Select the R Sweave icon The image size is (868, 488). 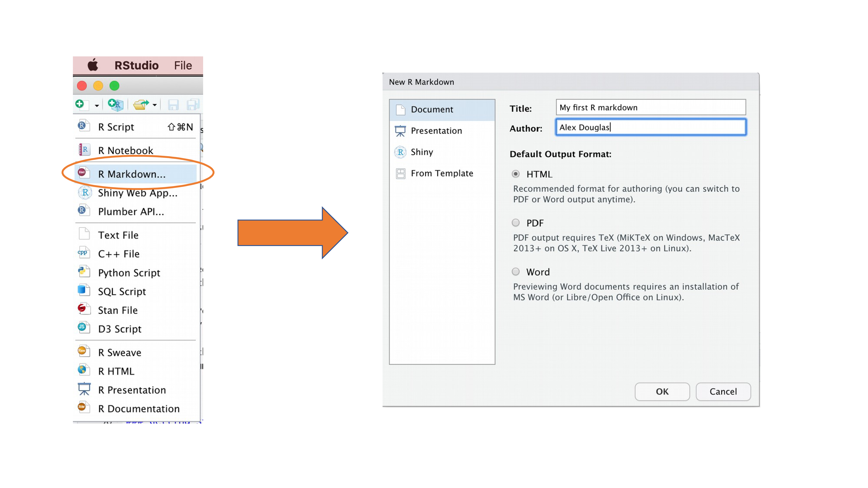pos(84,352)
